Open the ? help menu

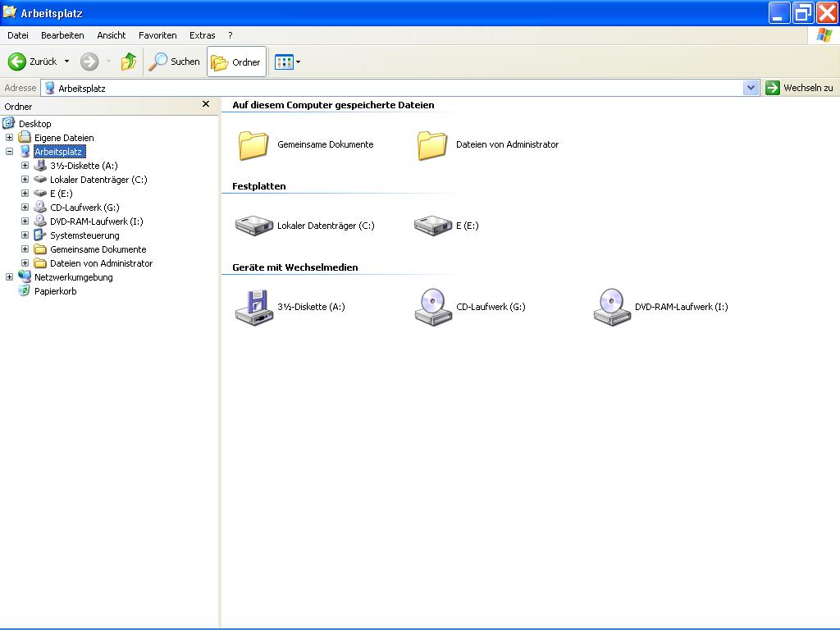point(231,35)
